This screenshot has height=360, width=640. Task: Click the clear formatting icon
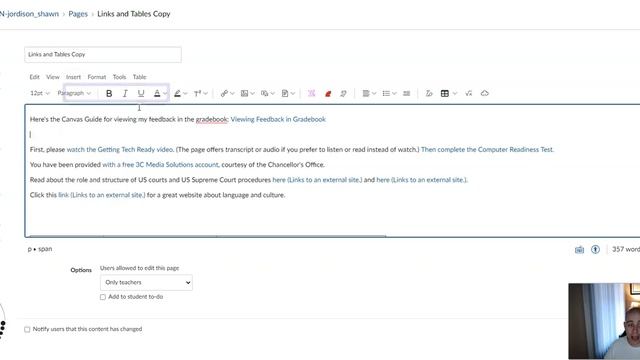click(x=429, y=93)
